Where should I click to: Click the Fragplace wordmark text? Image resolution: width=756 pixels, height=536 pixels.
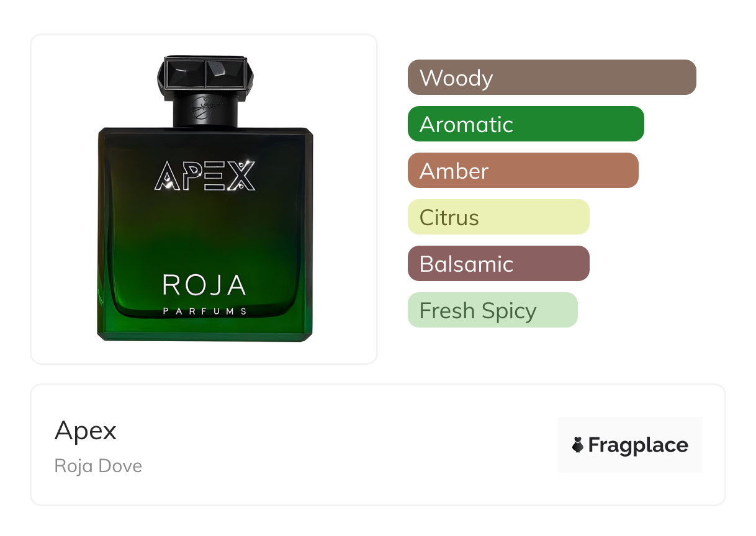[x=638, y=445]
